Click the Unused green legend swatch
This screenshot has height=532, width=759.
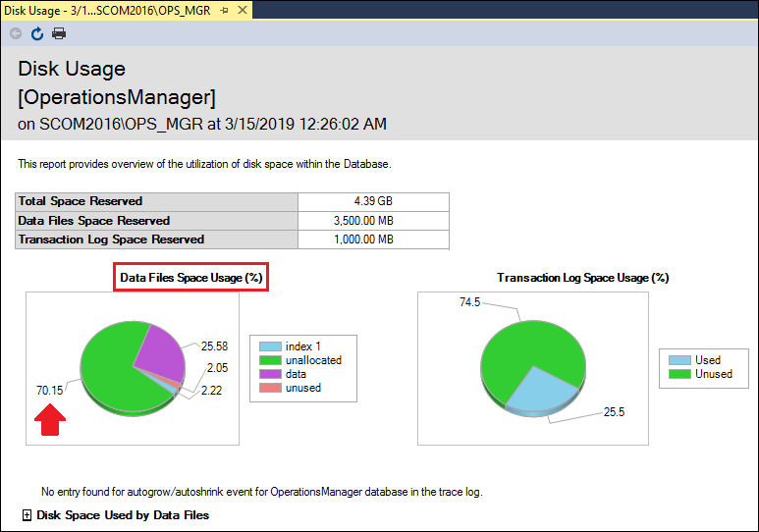[x=679, y=374]
